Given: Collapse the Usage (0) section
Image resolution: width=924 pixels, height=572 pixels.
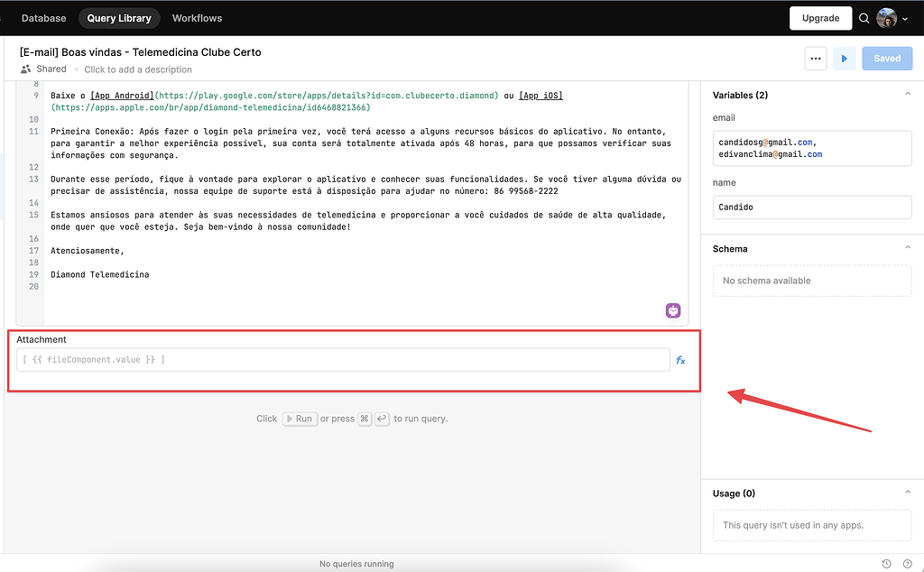Looking at the screenshot, I should [907, 494].
